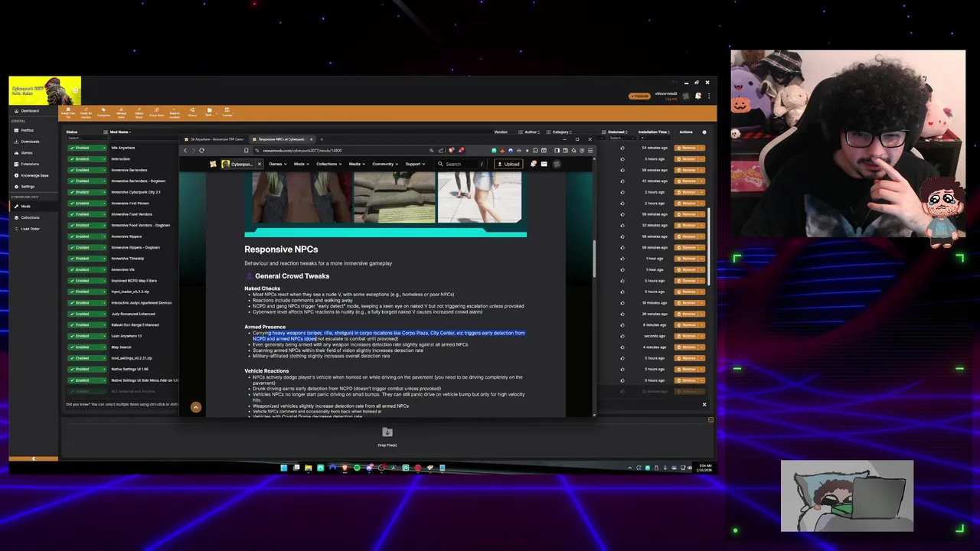Image resolution: width=980 pixels, height=551 pixels.
Task: Sort by Category column header
Action: 561,132
